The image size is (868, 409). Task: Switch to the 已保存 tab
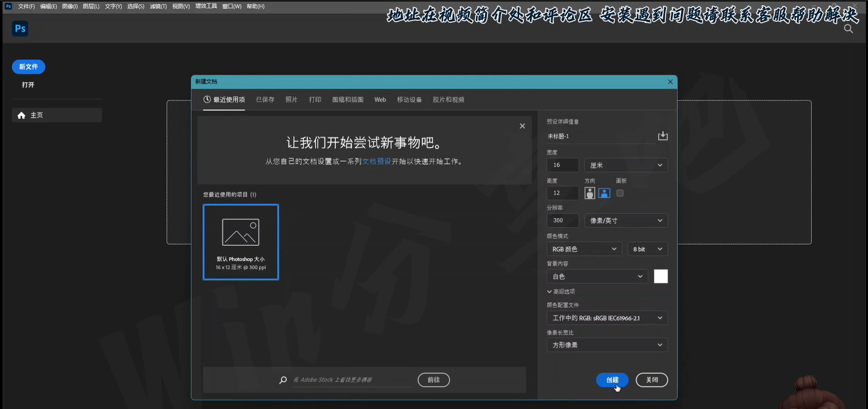pos(265,100)
